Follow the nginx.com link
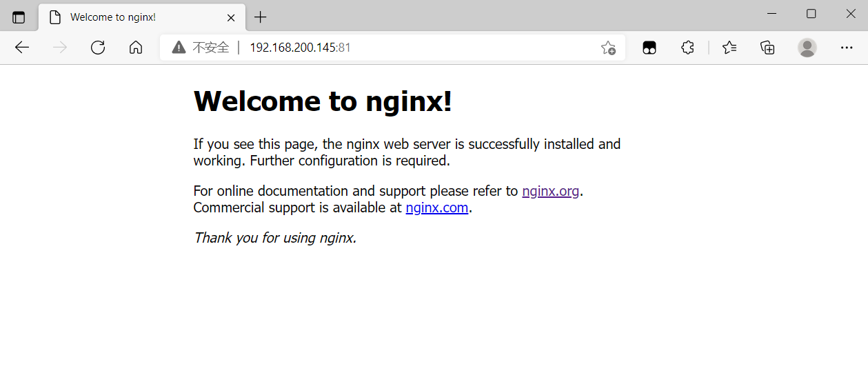 tap(437, 208)
